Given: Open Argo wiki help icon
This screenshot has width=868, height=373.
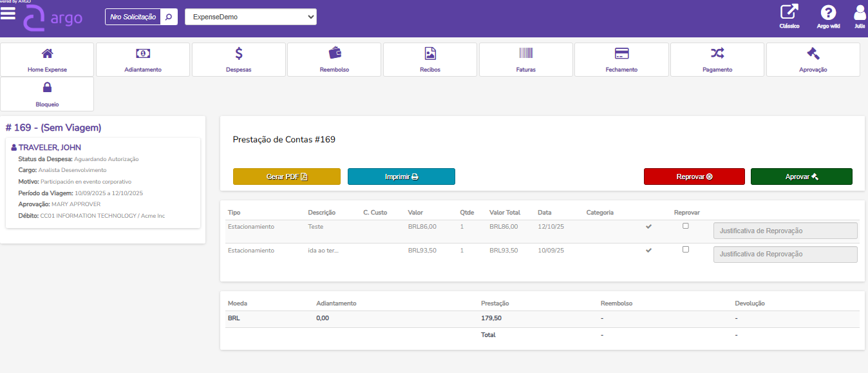Looking at the screenshot, I should (x=828, y=13).
